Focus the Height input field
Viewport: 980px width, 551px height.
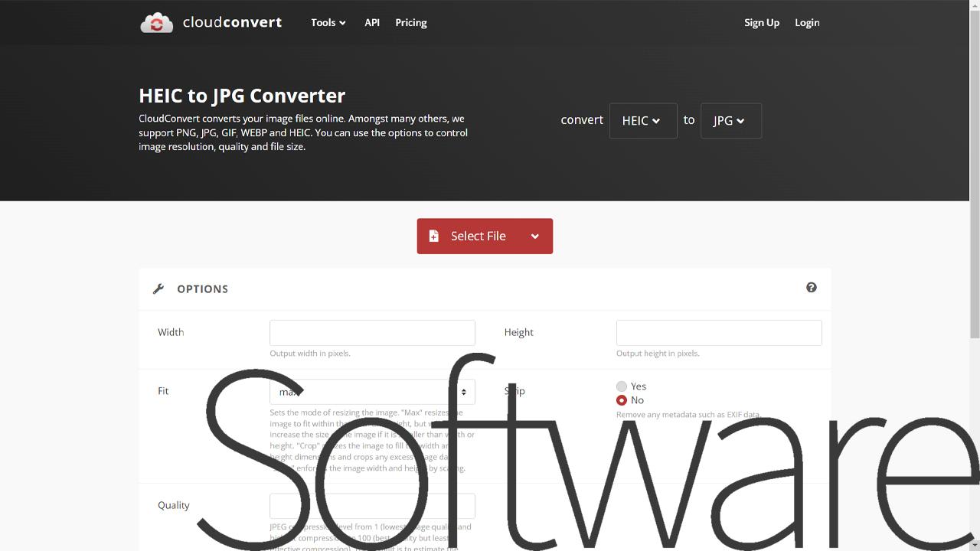click(719, 333)
